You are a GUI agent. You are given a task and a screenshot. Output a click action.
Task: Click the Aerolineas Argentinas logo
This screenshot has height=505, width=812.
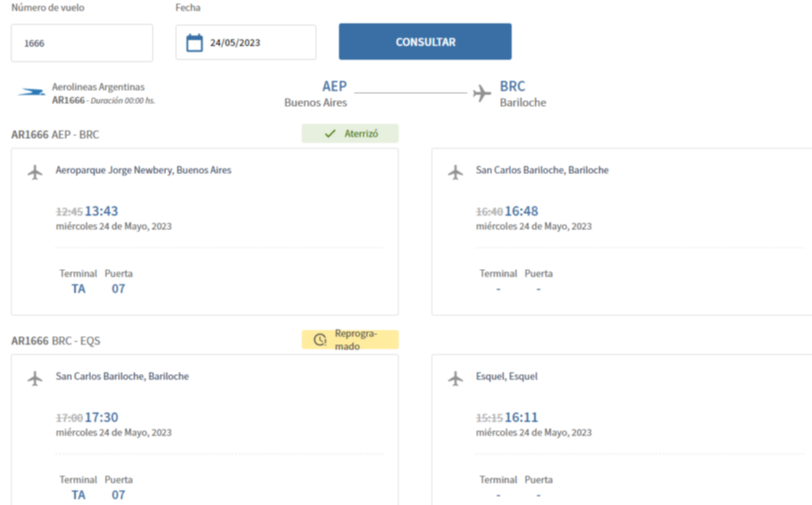[x=31, y=93]
